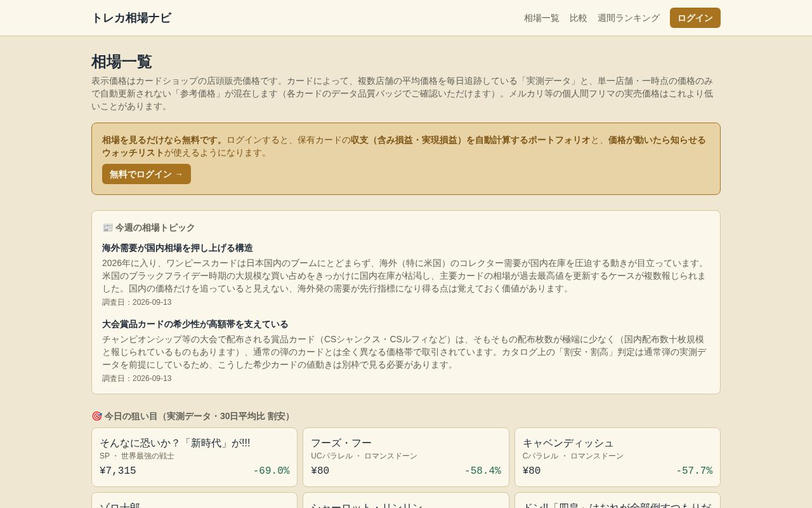Click the ログイン button in header

pyautogui.click(x=695, y=18)
